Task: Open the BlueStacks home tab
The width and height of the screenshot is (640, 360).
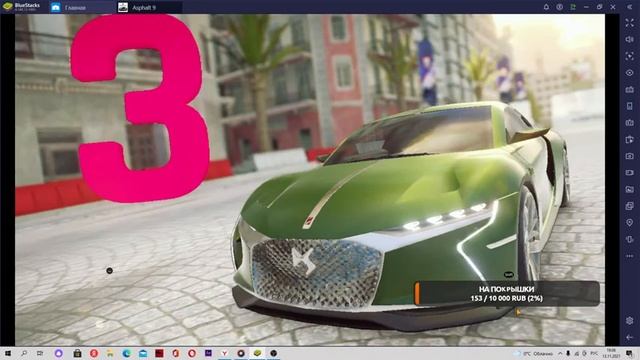Action: 82,7
